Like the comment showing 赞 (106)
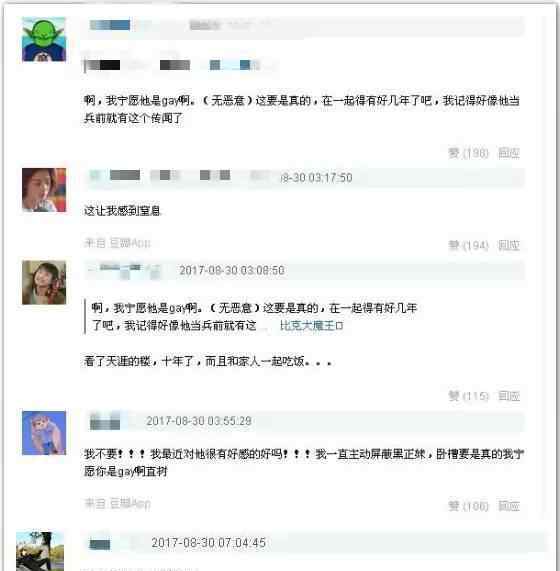This screenshot has width=560, height=571. pyautogui.click(x=468, y=506)
